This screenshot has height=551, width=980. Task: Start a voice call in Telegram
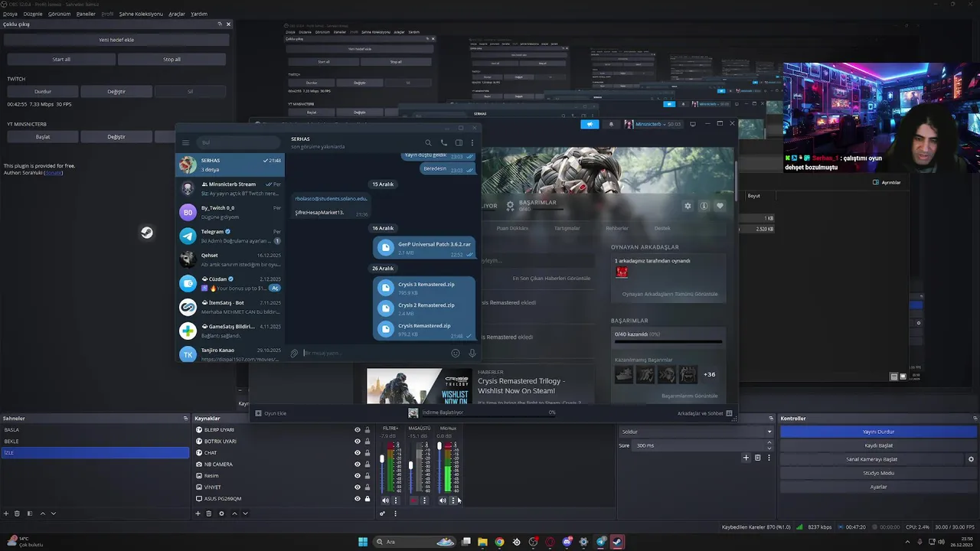point(443,142)
